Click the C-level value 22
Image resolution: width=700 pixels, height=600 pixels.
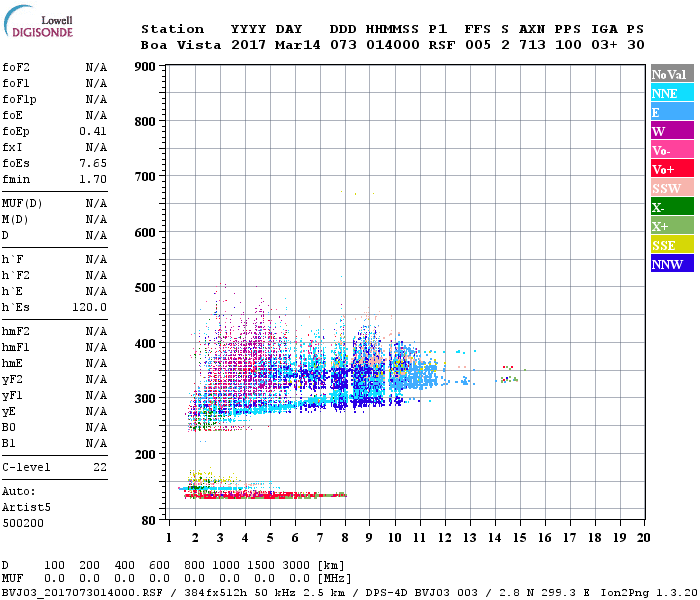coord(100,467)
